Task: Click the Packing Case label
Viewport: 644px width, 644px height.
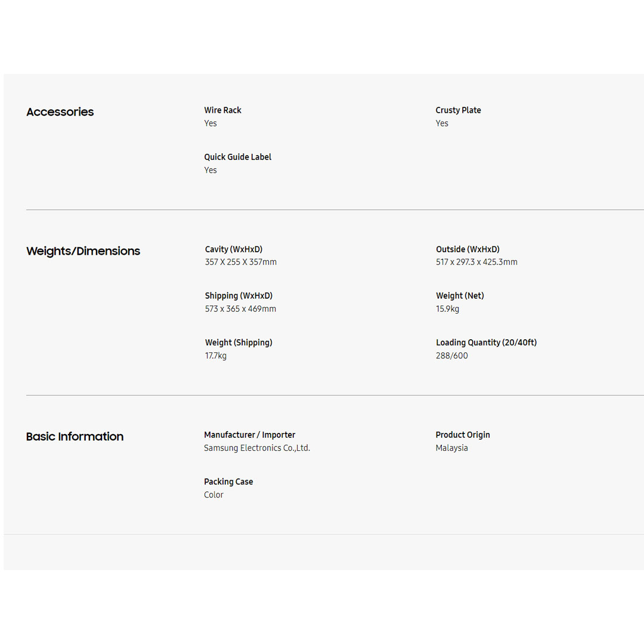Action: tap(228, 482)
